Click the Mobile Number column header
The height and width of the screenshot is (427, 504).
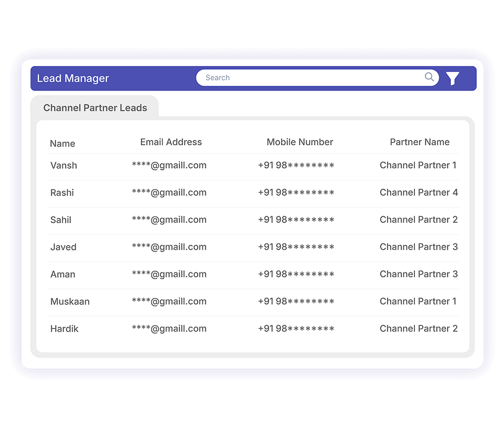(300, 142)
